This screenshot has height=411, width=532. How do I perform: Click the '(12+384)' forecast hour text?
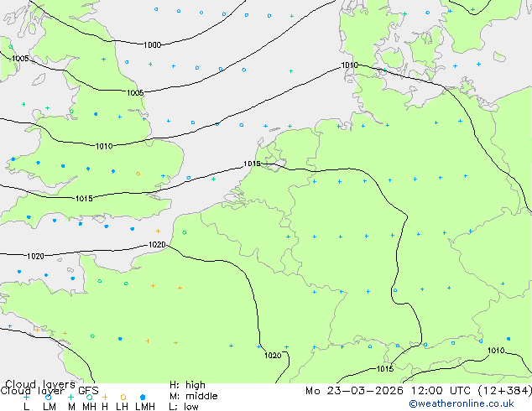(504, 391)
